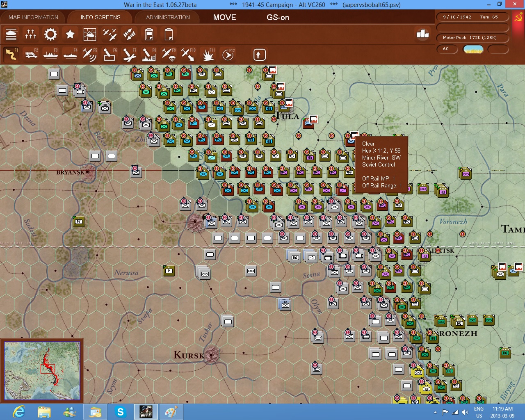Click the star victory screen icon

(70, 34)
